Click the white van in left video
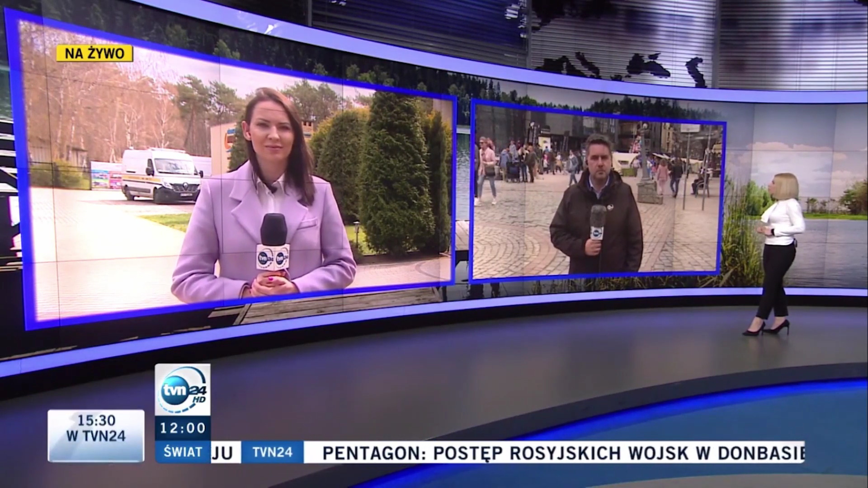The width and height of the screenshot is (868, 488). click(x=161, y=175)
